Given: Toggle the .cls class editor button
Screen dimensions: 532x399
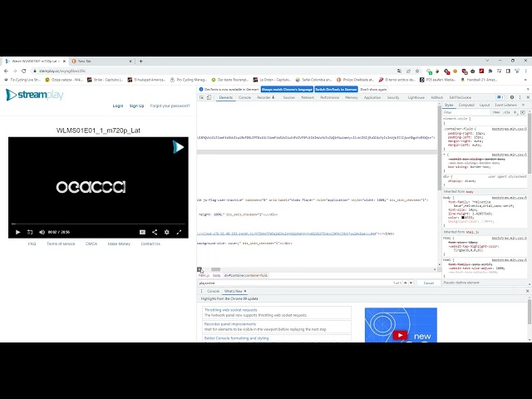Looking at the screenshot, I should [506, 112].
